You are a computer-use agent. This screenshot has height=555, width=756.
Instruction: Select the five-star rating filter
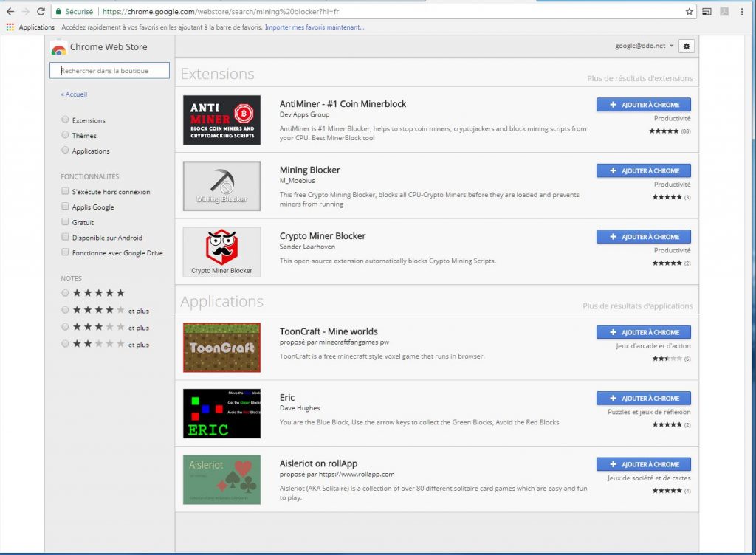(66, 293)
